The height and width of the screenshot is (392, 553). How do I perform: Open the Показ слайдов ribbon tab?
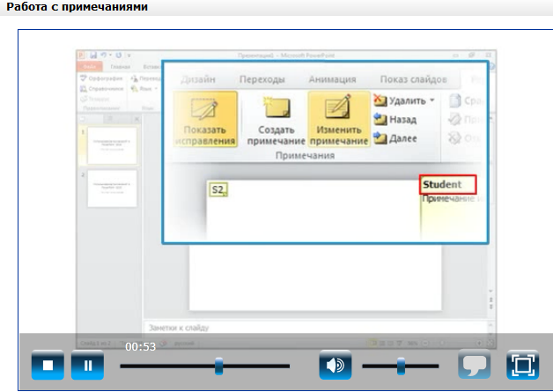[x=413, y=79]
